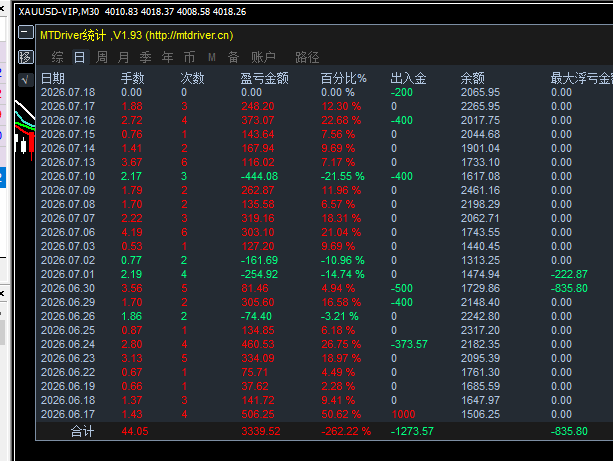Image resolution: width=613 pixels, height=461 pixels.
Task: Collapse MTDriver panel with minus icon
Action: pos(26,32)
